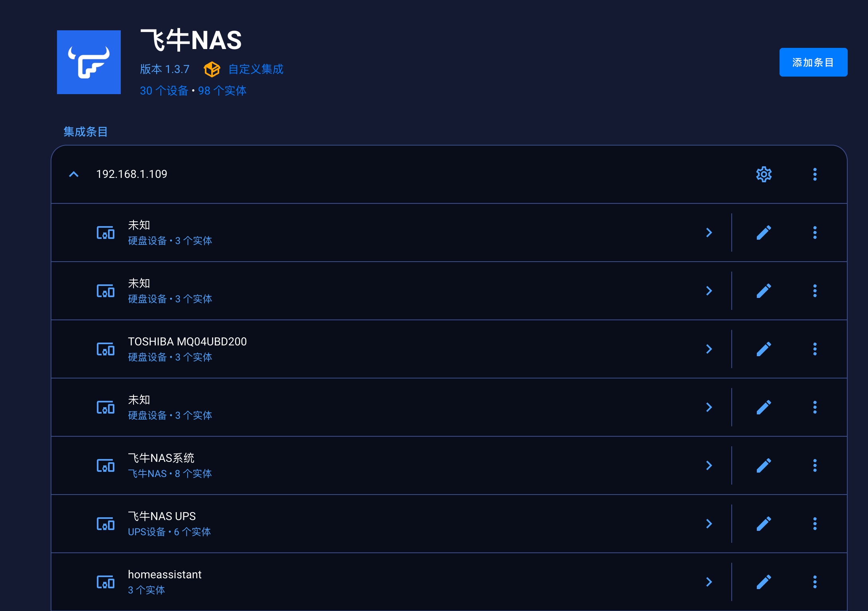This screenshot has width=868, height=611.
Task: Open the 98 个实体 link
Action: point(222,91)
